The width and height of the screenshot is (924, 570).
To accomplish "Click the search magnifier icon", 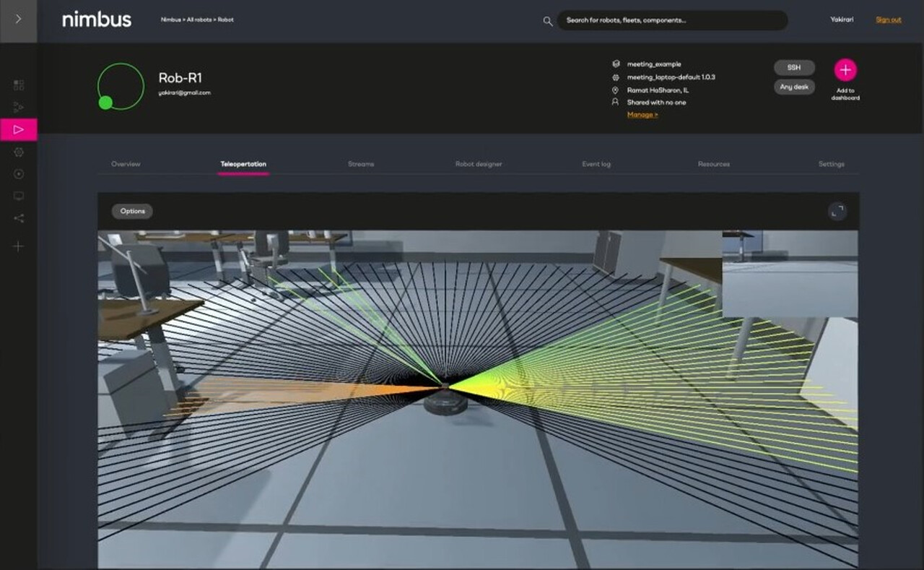I will 548,21.
